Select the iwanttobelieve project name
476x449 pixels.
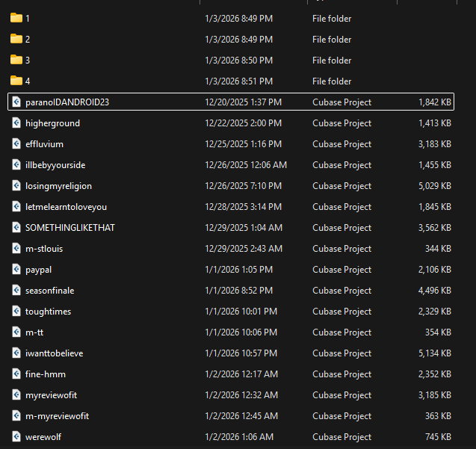click(x=54, y=353)
